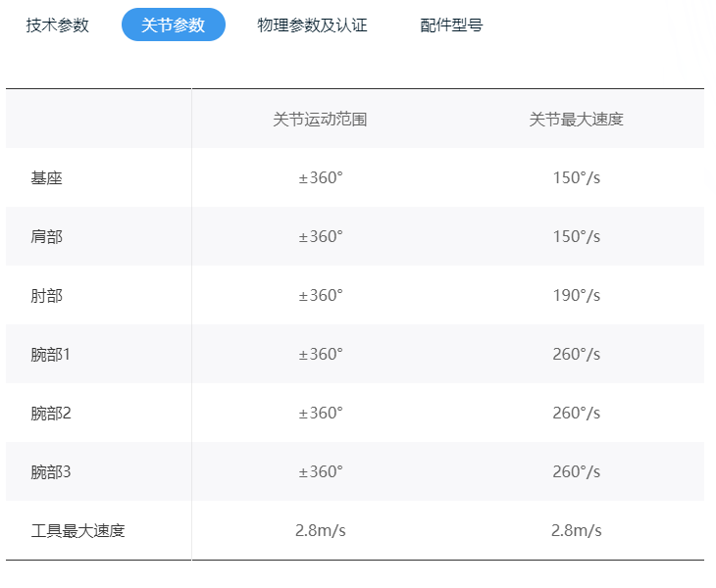Image resolution: width=716 pixels, height=588 pixels.
Task: Select the 腕部1 row label
Action: point(50,355)
